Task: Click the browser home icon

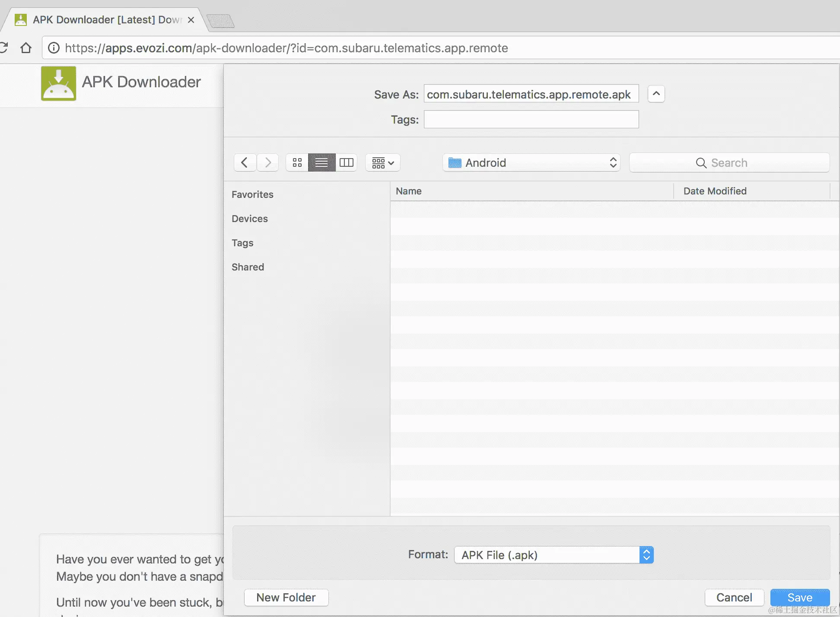Action: point(26,48)
